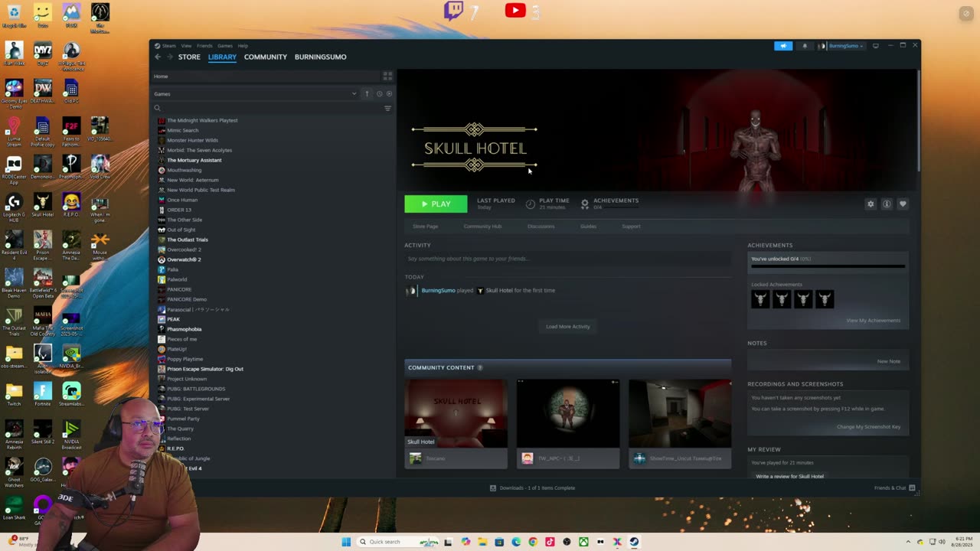Open the Games menu
Image resolution: width=980 pixels, height=551 pixels.
(225, 46)
